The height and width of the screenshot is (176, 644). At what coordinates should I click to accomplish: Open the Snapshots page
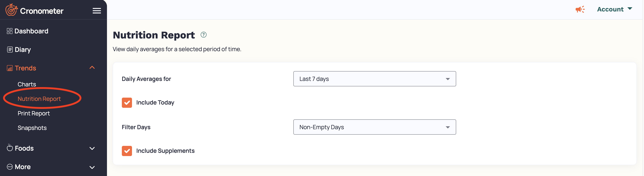pos(32,128)
